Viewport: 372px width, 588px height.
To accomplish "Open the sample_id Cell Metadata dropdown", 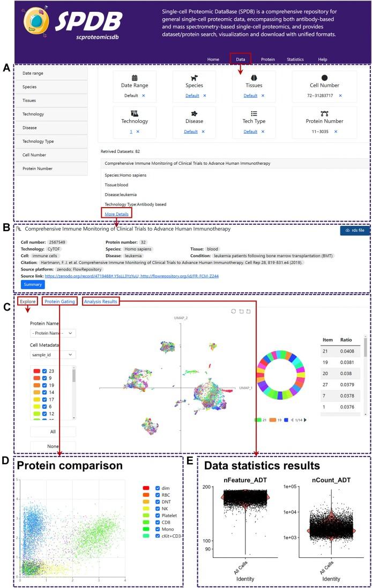I will [x=53, y=355].
